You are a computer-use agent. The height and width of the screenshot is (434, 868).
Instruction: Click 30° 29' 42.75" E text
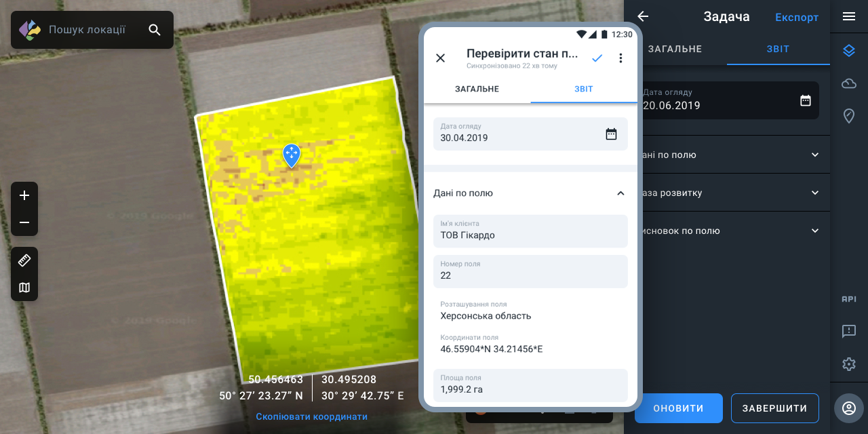pos(363,396)
